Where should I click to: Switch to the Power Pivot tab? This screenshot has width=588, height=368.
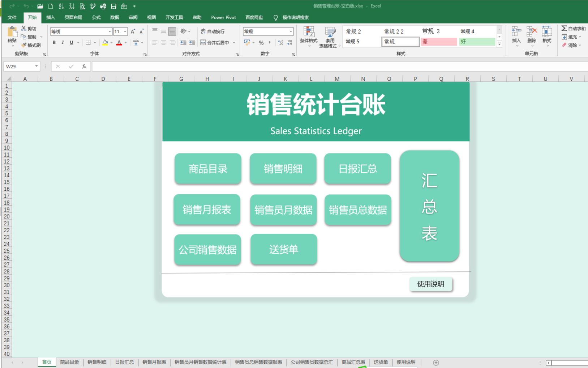click(x=223, y=17)
